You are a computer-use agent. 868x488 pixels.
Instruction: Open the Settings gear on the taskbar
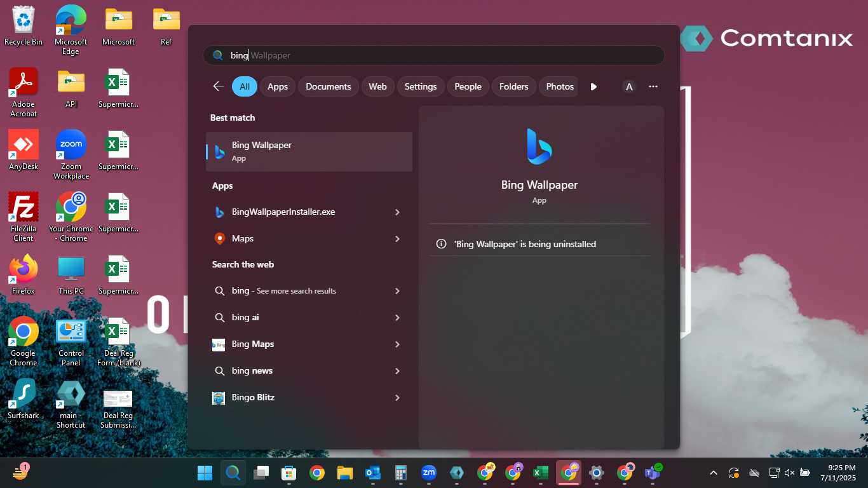597,473
